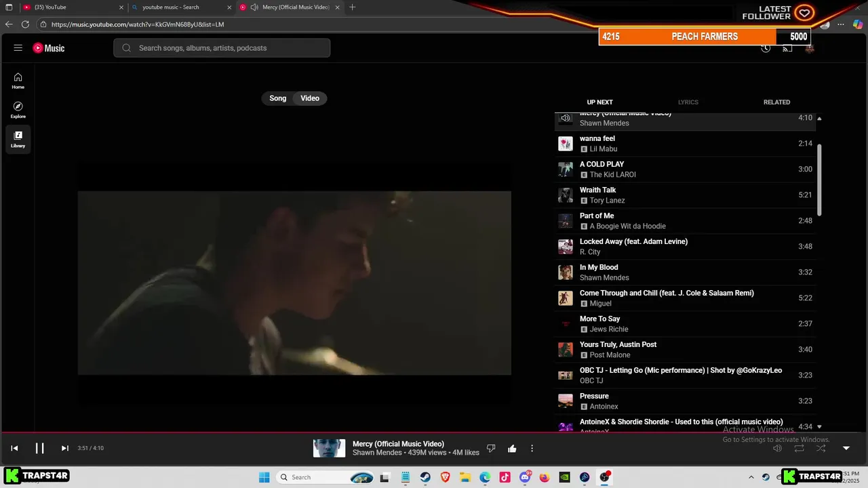
Task: Click the Part of Me thumbnail
Action: (x=566, y=221)
